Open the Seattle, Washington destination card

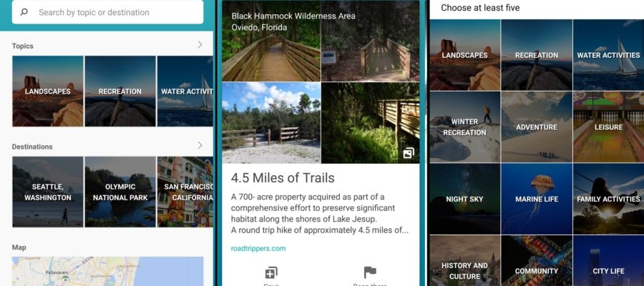click(x=48, y=192)
